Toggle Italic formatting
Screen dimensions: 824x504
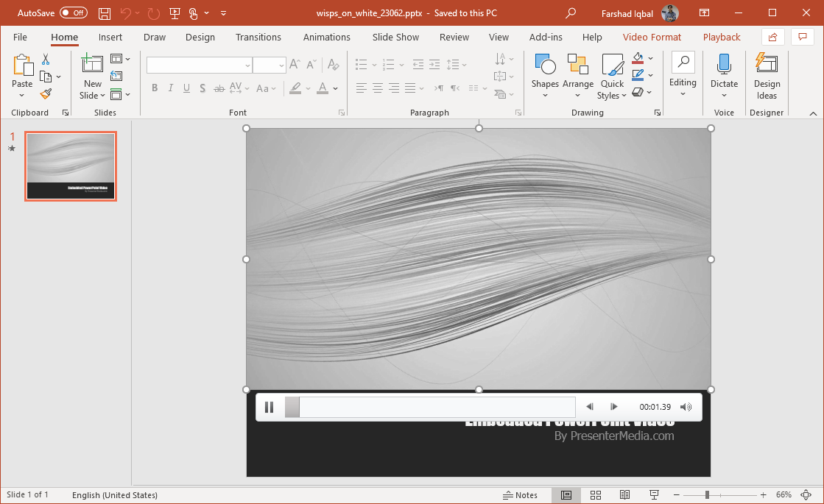coord(170,88)
